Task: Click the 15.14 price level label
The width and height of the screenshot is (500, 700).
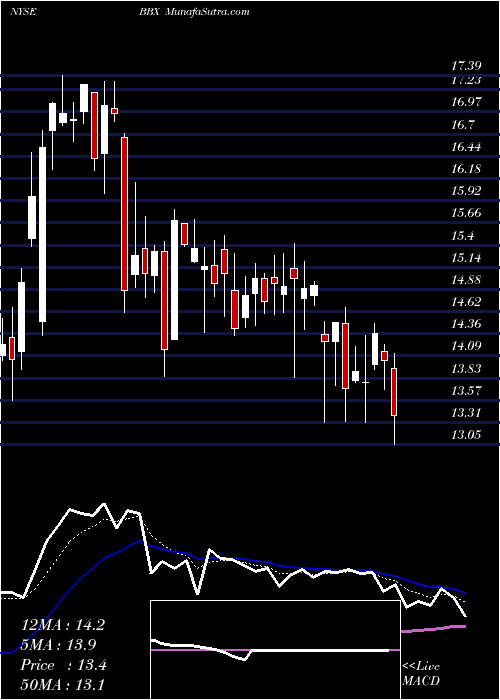Action: pos(466,258)
